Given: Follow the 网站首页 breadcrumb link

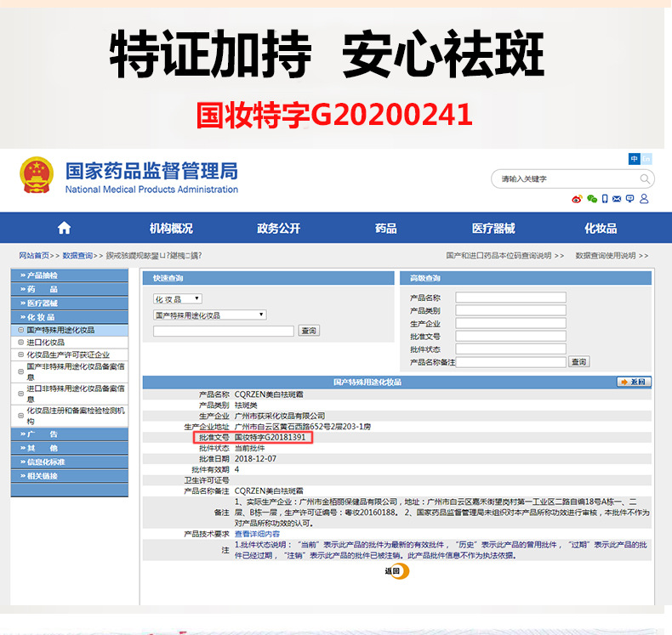Looking at the screenshot, I should click(34, 256).
